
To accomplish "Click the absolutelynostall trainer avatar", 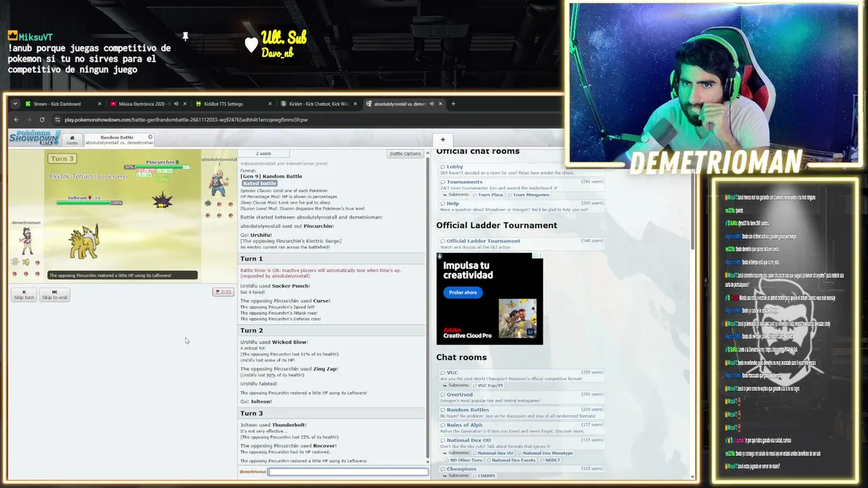I will pos(218,182).
